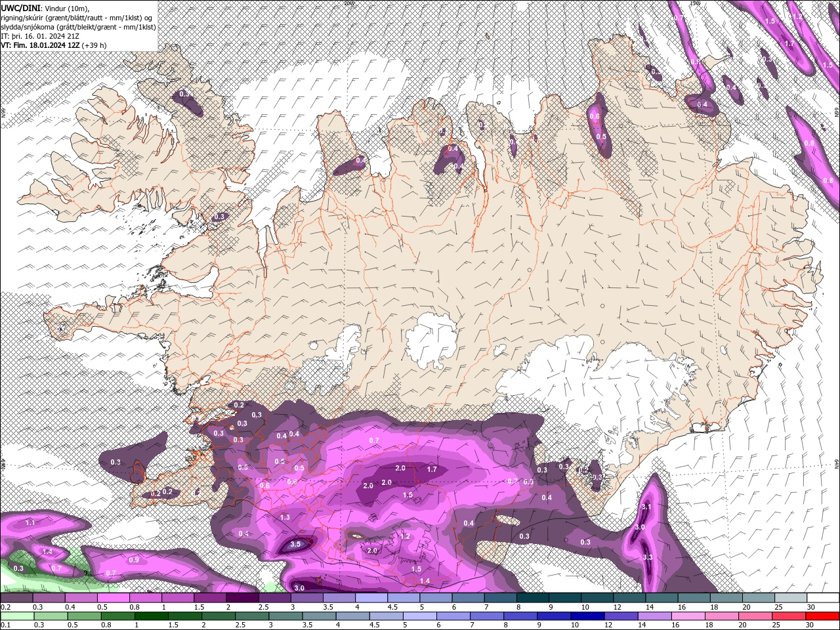Screen dimensions: 840x630
Task: Click the 1.1 value over the southwest sea
Action: [x=30, y=522]
